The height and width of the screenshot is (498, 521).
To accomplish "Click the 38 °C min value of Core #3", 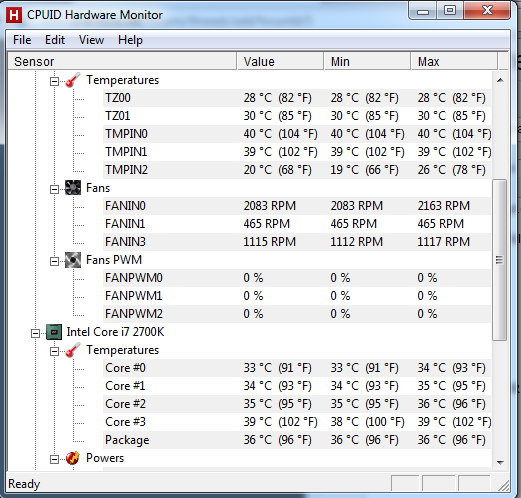I will click(x=367, y=422).
